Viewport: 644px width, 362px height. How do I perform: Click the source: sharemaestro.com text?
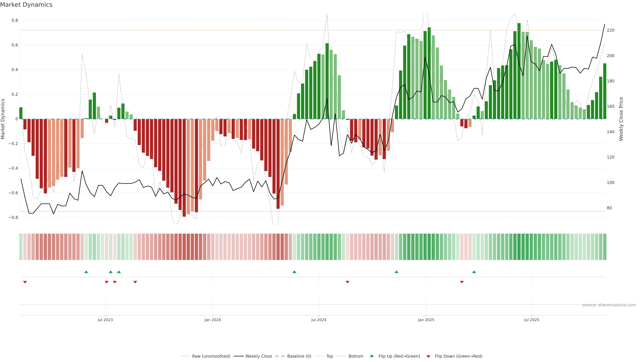pyautogui.click(x=609, y=305)
